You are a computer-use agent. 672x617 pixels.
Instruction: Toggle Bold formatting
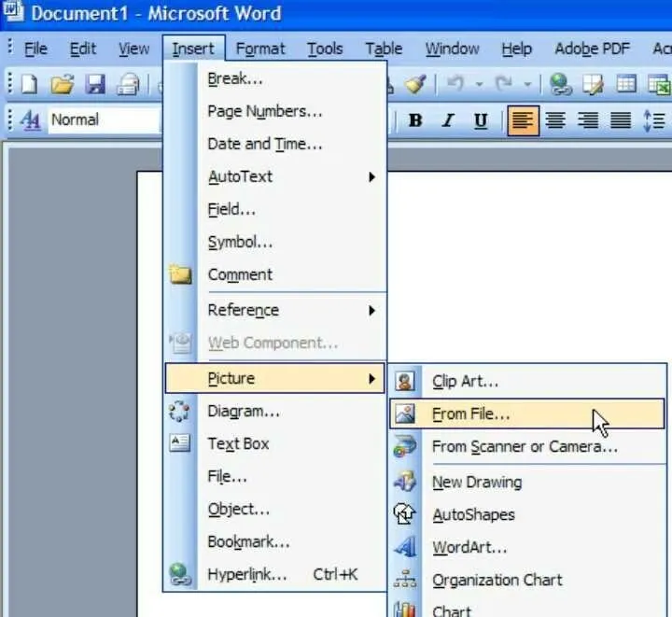[x=415, y=120]
